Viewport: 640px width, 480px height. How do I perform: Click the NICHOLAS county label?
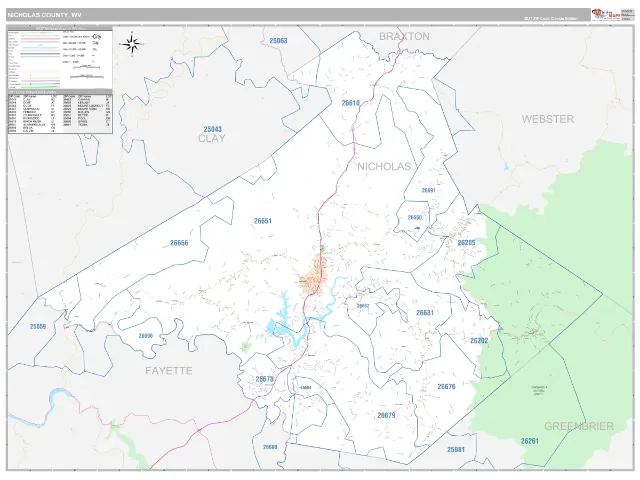pos(384,167)
